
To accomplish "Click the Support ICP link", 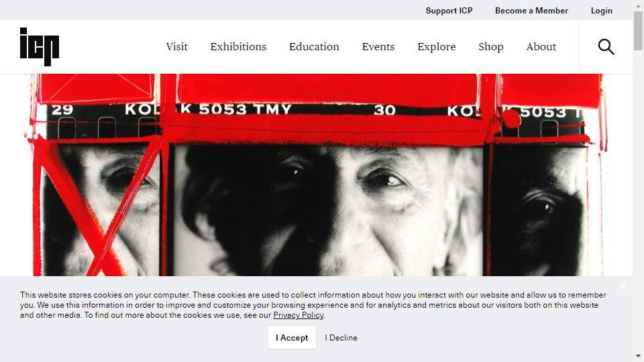I will 449,11.
